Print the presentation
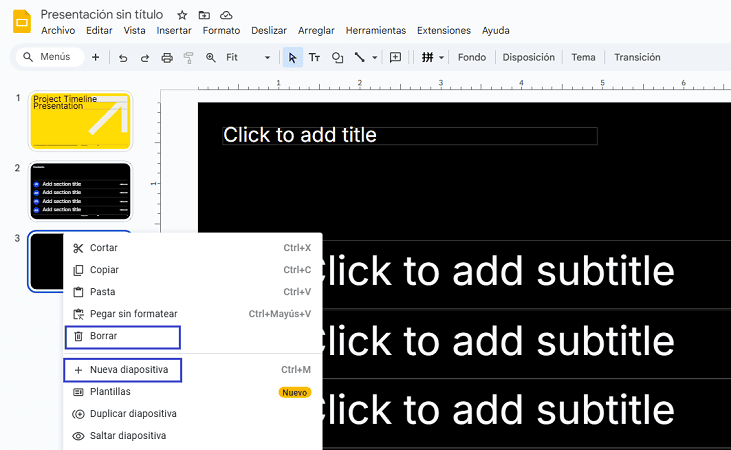The image size is (731, 450). coord(167,58)
